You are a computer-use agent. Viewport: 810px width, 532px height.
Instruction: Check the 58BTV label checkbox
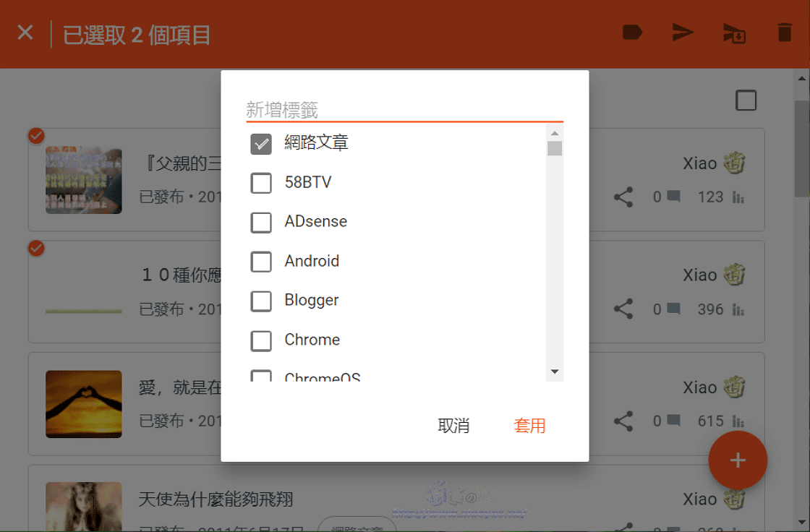(261, 183)
